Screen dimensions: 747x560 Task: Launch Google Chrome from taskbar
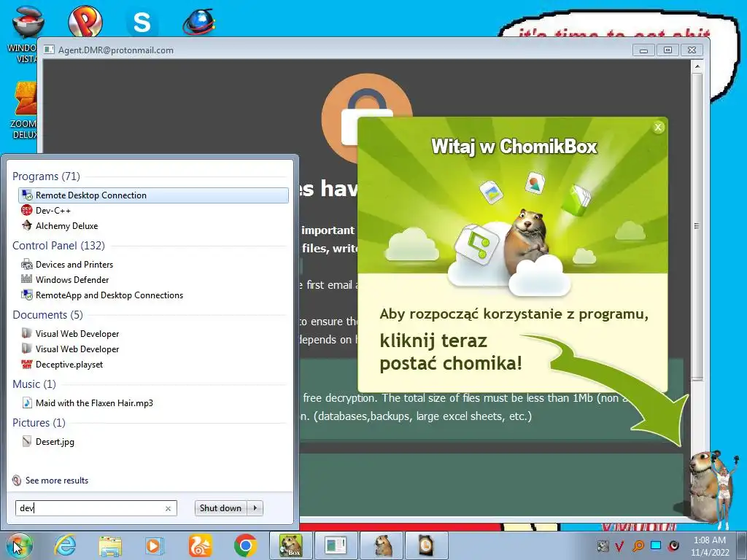point(245,545)
